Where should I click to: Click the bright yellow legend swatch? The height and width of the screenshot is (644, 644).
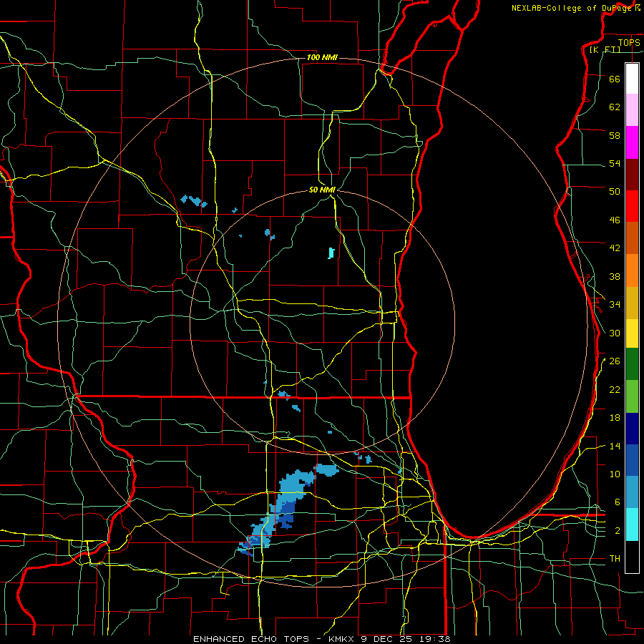(x=632, y=333)
